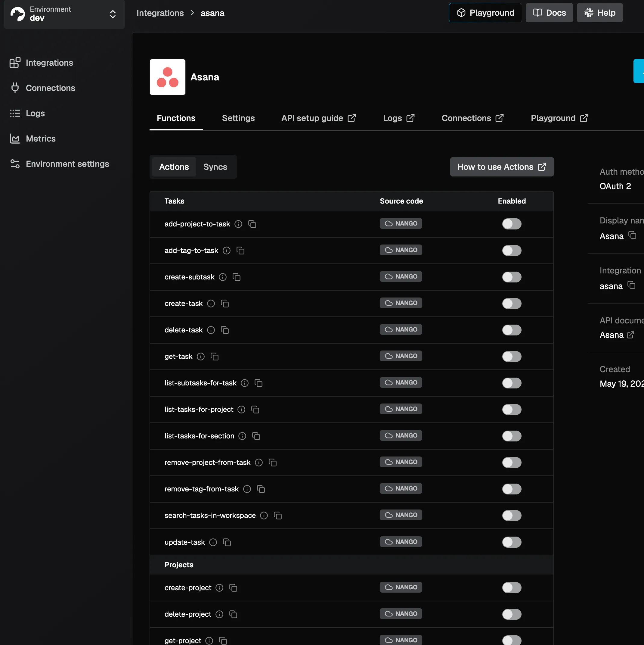Open Connections in the sidebar

point(42,88)
